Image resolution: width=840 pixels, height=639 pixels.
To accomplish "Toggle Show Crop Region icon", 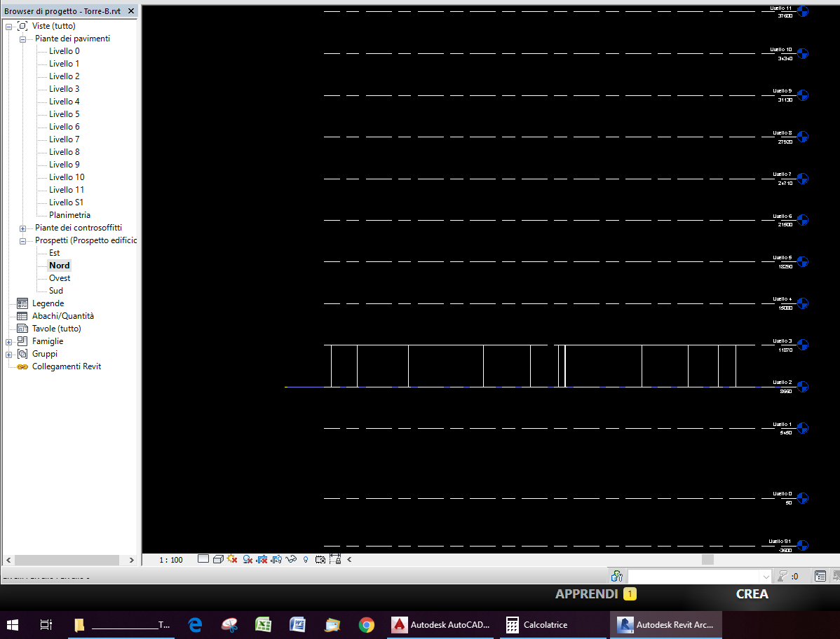I will click(276, 559).
